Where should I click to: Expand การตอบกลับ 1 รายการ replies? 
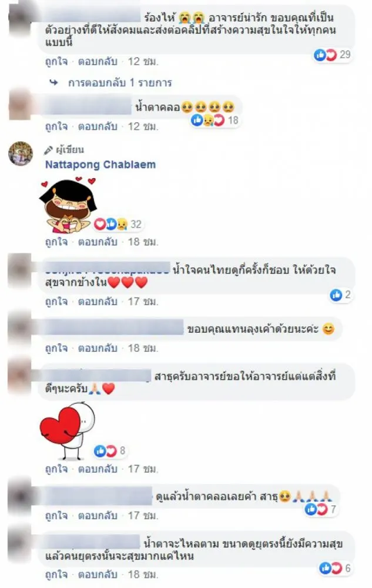pos(120,83)
